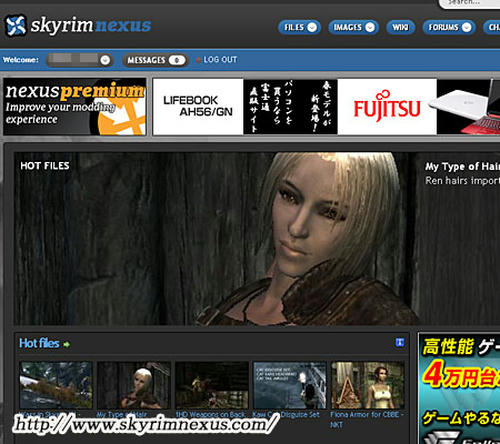
Task: Click the 'HOT FILES' banner heading
Action: [45, 166]
